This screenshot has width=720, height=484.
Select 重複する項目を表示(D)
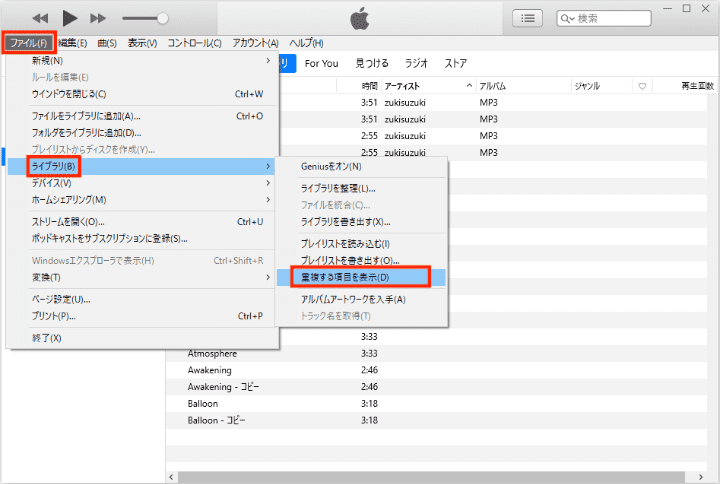[x=361, y=277]
